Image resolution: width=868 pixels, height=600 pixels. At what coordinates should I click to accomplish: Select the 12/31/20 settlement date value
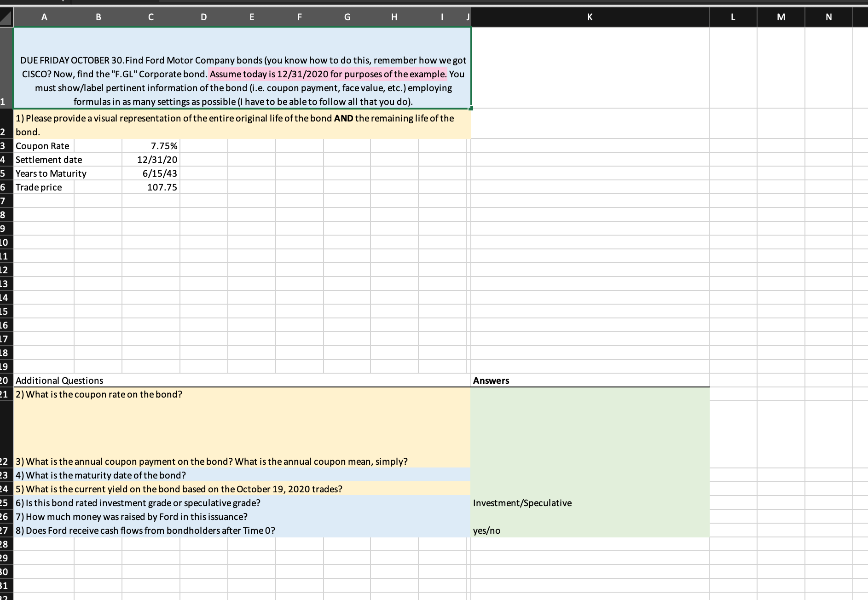151,160
